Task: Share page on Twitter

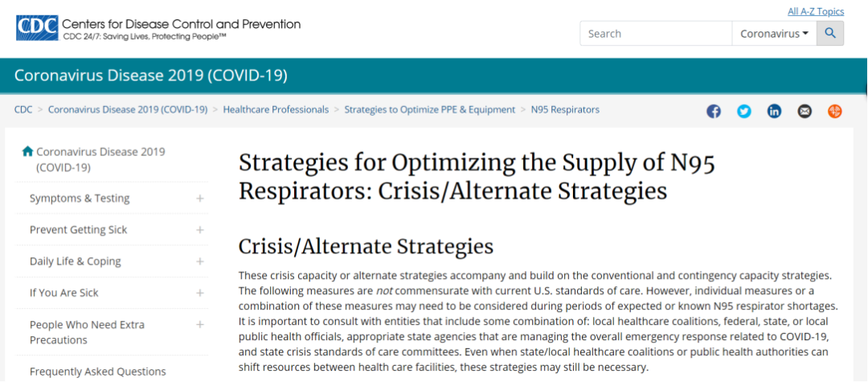Action: click(x=744, y=112)
